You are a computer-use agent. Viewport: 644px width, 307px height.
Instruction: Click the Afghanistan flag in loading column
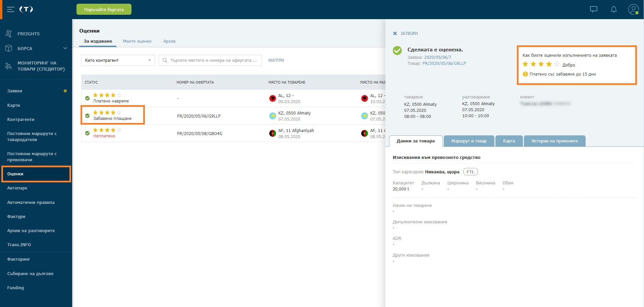coord(273,133)
